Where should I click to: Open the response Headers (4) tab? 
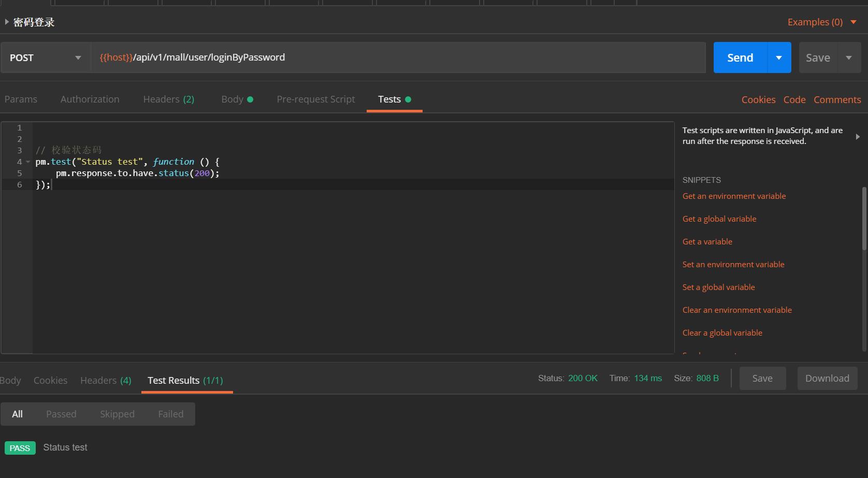[x=106, y=380]
